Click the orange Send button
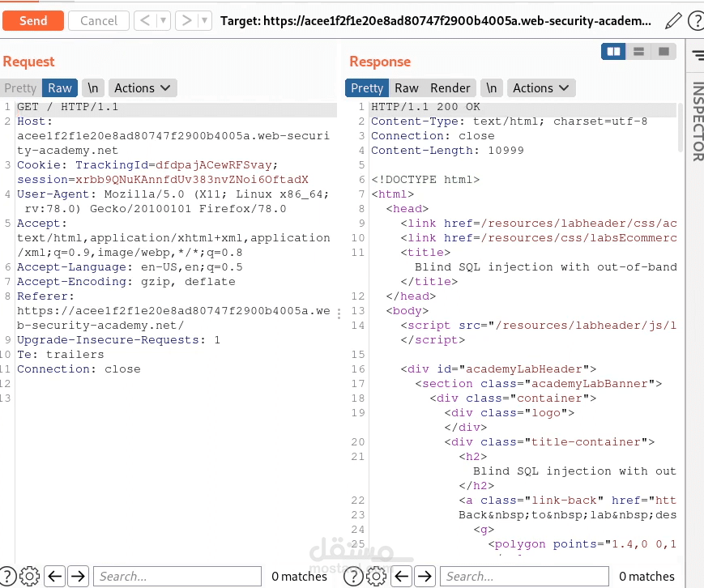704x588 pixels. 32,20
